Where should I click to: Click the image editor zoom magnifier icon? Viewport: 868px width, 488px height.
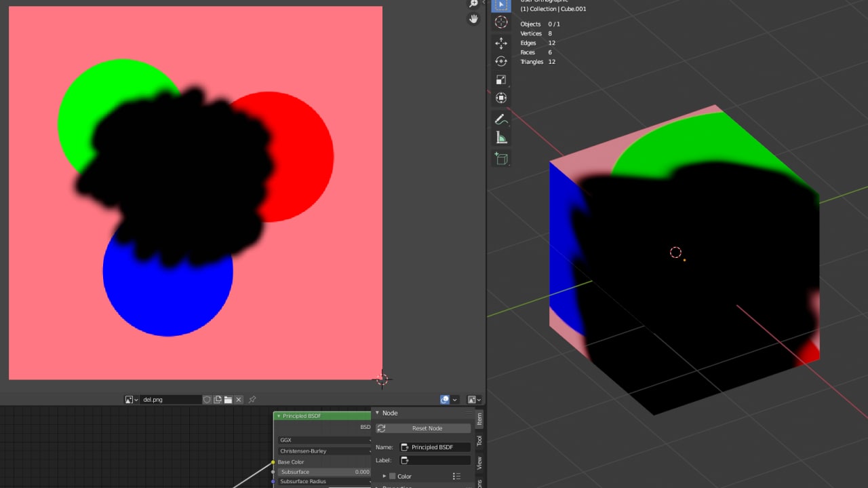(x=473, y=3)
